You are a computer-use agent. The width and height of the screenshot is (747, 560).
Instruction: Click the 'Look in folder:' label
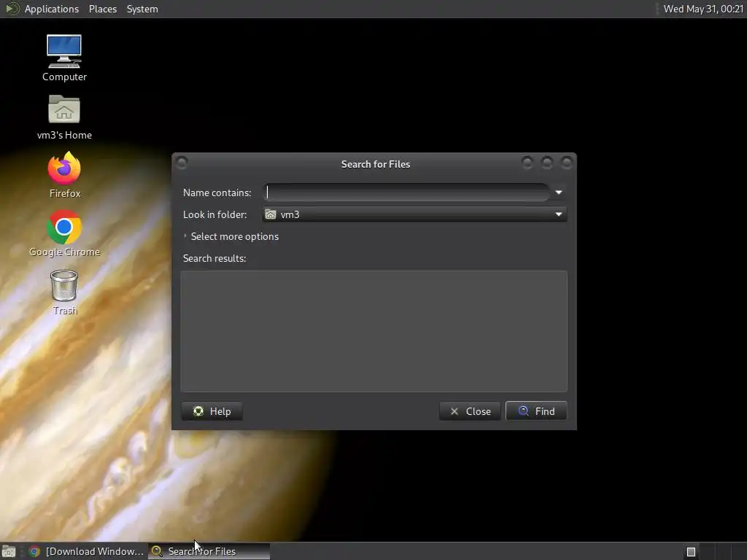215,214
